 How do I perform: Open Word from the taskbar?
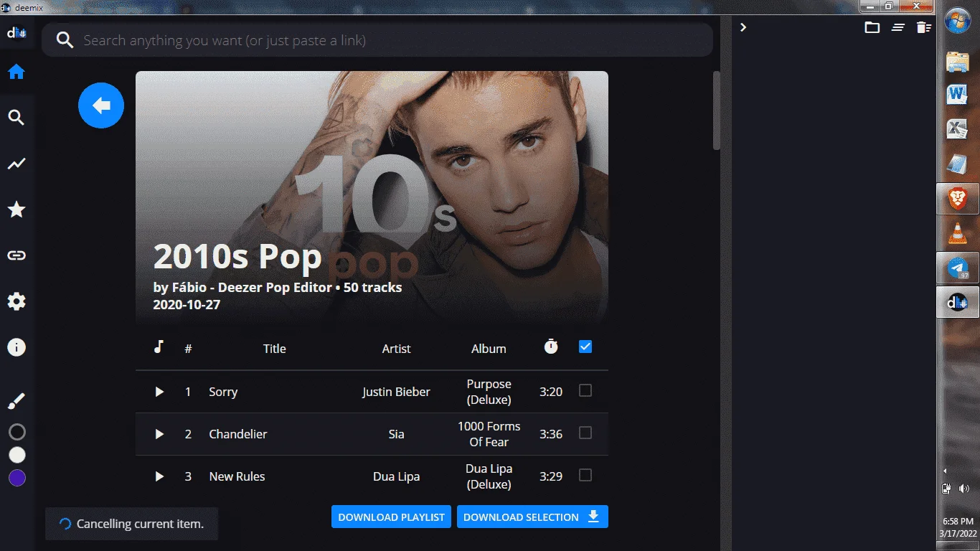pos(958,94)
